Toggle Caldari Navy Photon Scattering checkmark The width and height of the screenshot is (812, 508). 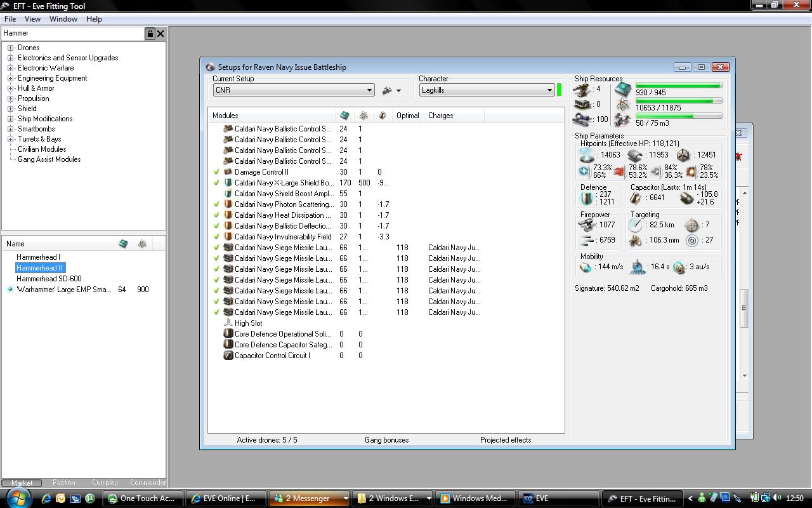[x=217, y=204]
